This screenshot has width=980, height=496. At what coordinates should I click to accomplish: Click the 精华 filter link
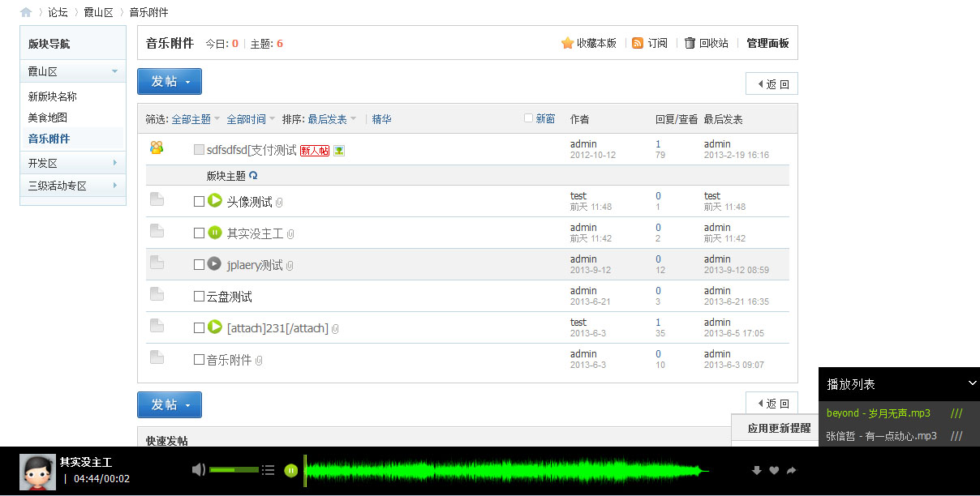(x=382, y=119)
